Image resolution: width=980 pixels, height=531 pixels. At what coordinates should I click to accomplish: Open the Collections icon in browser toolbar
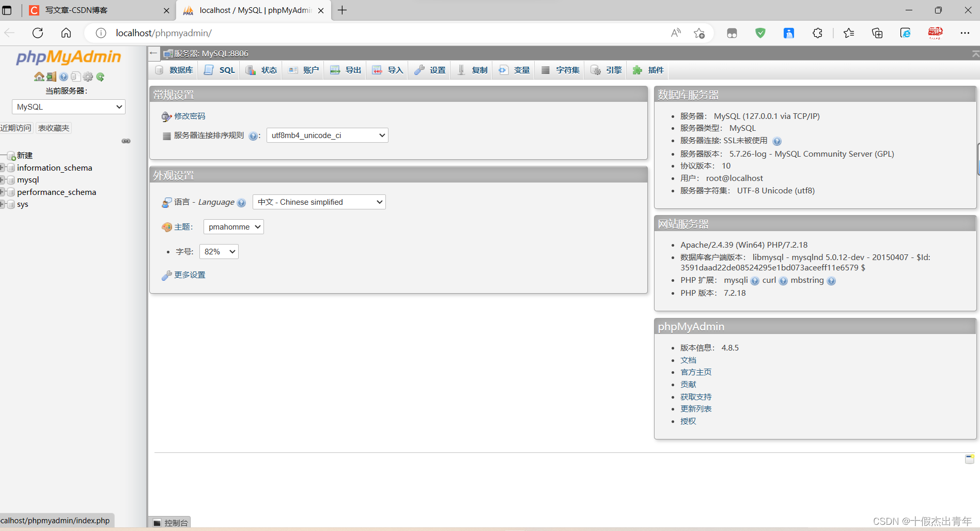pyautogui.click(x=877, y=33)
